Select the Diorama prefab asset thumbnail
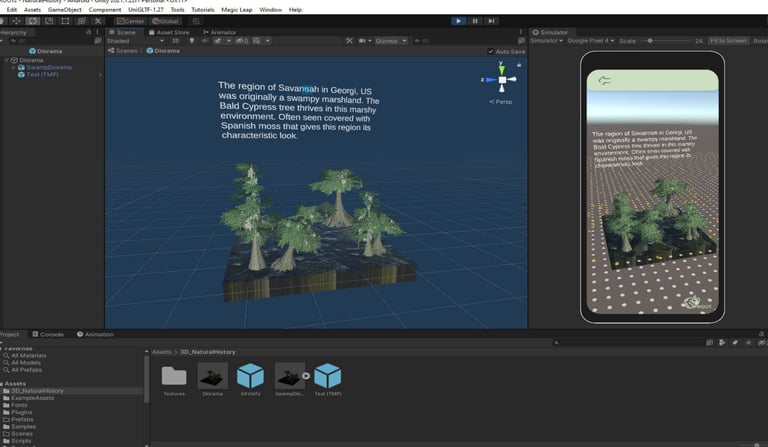768x447 pixels. [x=212, y=375]
